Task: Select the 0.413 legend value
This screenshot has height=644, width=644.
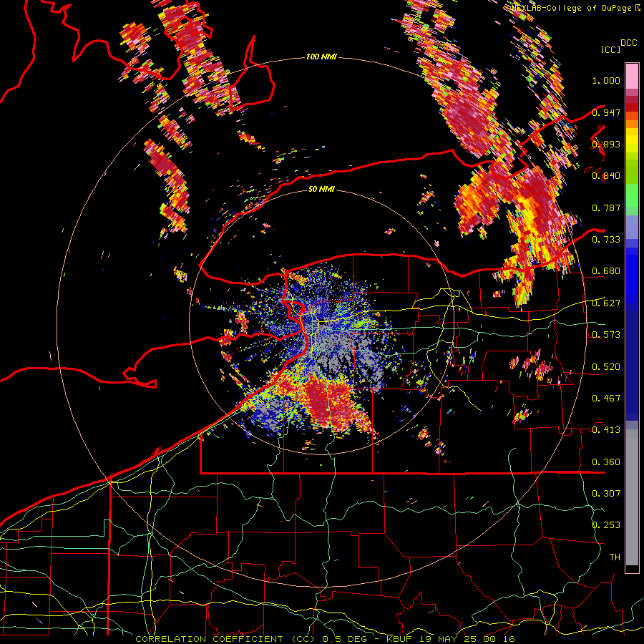Action: click(606, 430)
